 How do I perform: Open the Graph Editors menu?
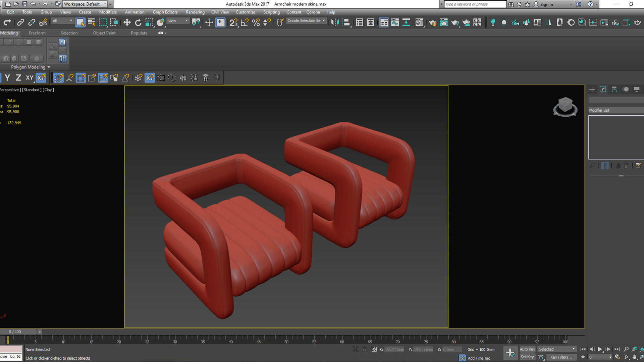[165, 12]
